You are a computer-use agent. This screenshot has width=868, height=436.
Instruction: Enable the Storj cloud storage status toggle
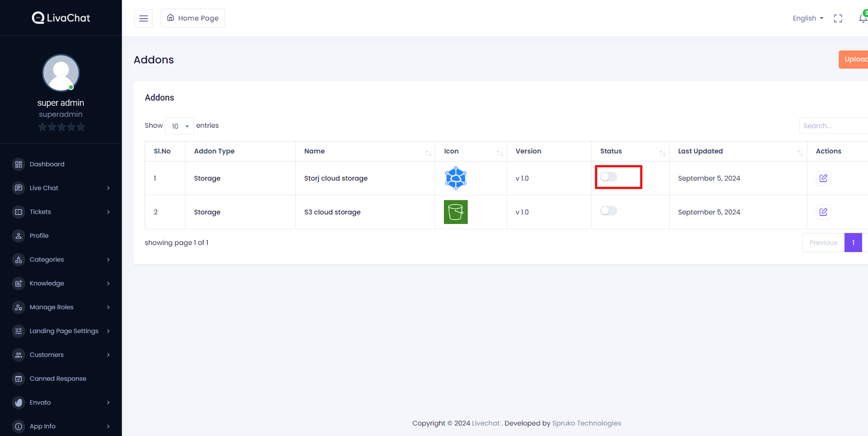click(x=609, y=177)
